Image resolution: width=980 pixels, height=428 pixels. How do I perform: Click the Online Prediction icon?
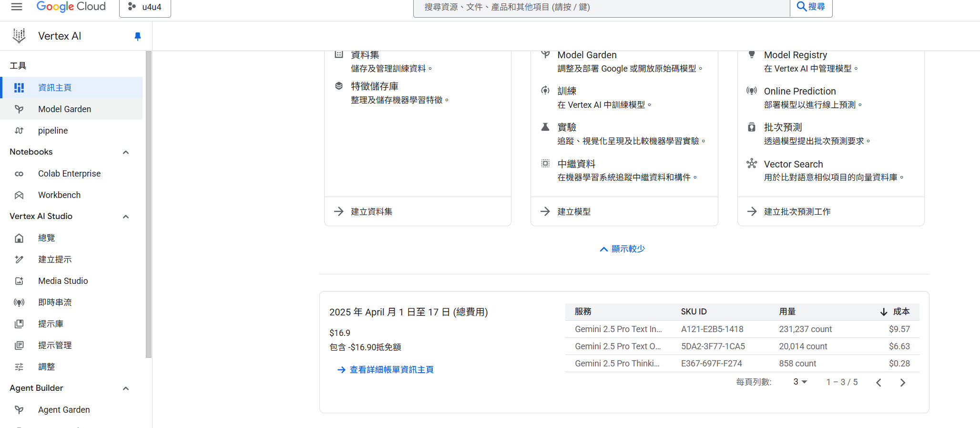(752, 91)
